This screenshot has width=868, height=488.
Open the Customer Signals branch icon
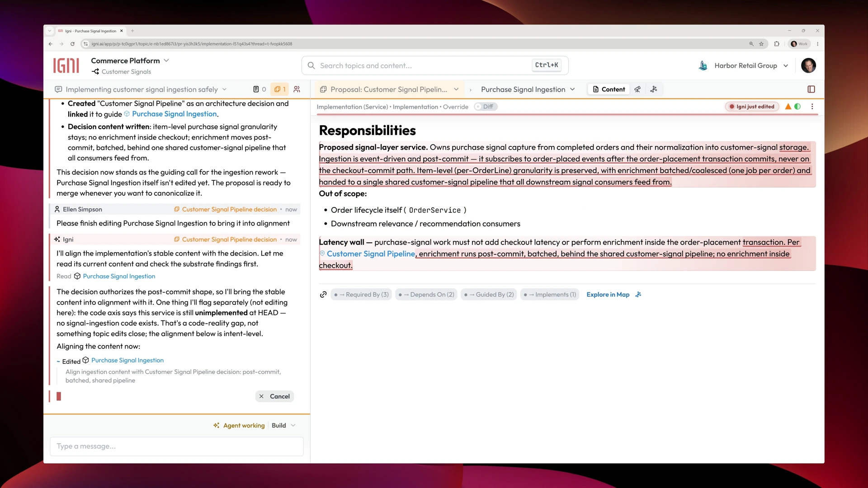(95, 71)
